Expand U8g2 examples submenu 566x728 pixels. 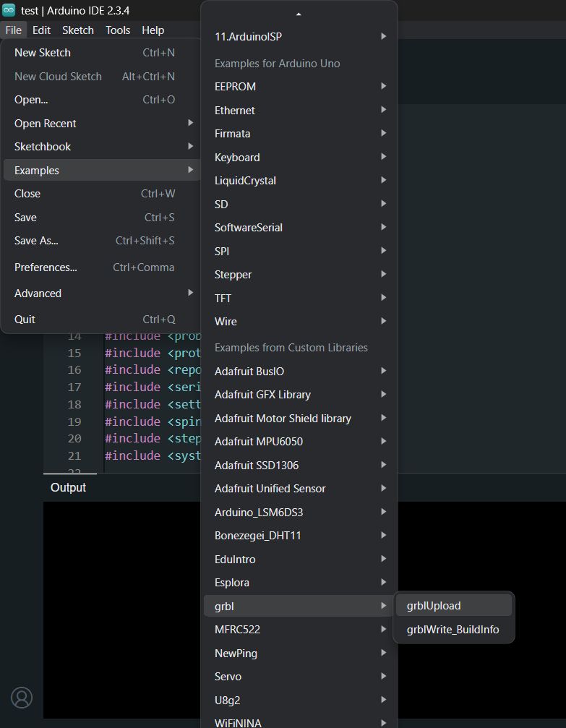[299, 700]
